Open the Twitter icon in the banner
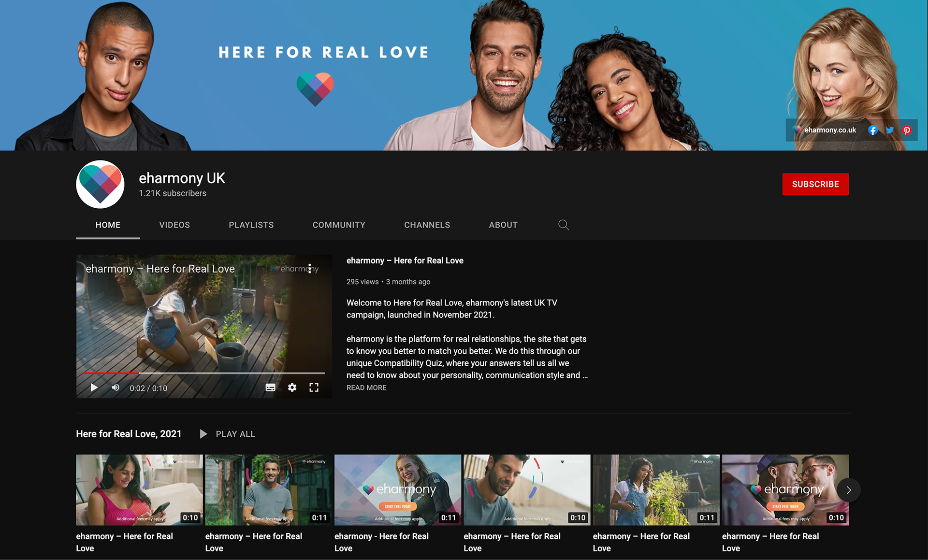This screenshot has height=560, width=928. pyautogui.click(x=890, y=130)
